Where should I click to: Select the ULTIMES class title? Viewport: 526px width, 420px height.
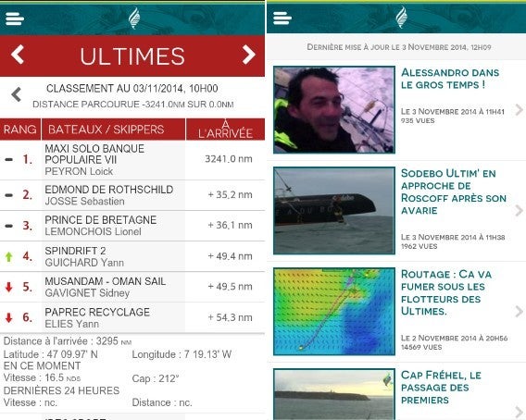[x=132, y=56]
